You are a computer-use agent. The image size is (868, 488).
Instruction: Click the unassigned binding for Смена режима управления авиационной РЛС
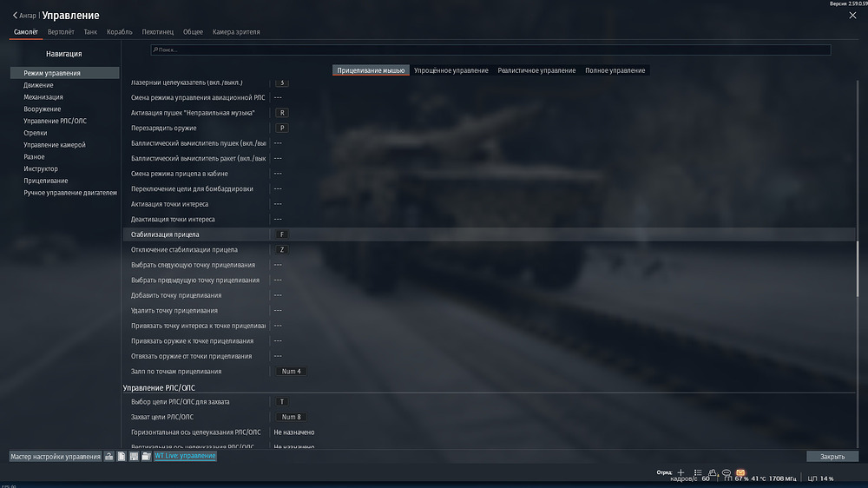[278, 97]
